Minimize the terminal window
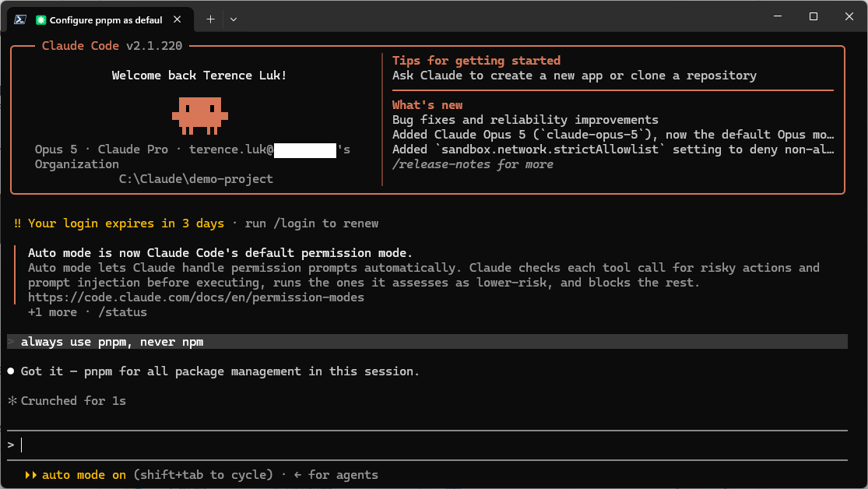 point(778,16)
